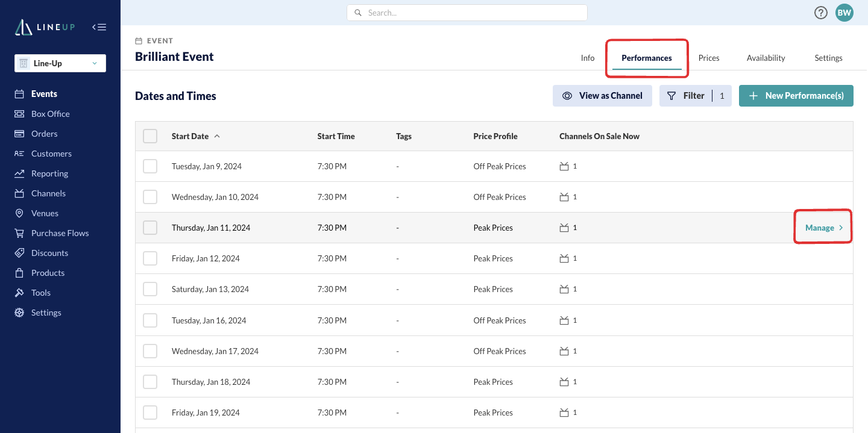Check the Friday, Jan 12, 2024 row

click(x=150, y=258)
